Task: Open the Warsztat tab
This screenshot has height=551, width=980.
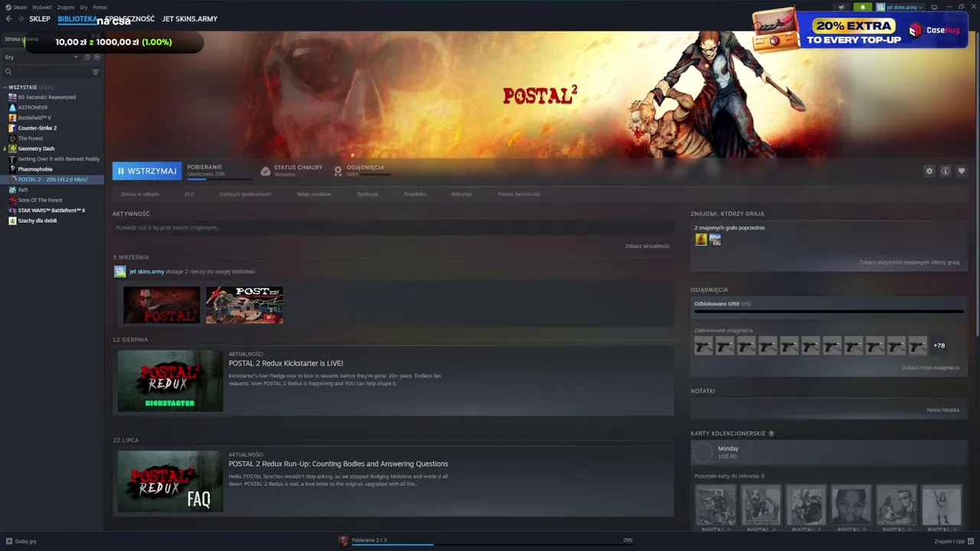Action: pos(462,194)
